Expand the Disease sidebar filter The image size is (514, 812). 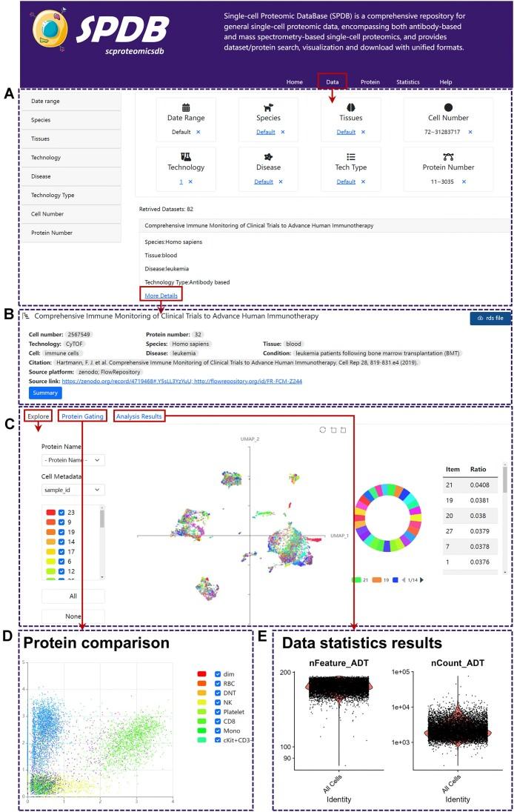[x=71, y=176]
